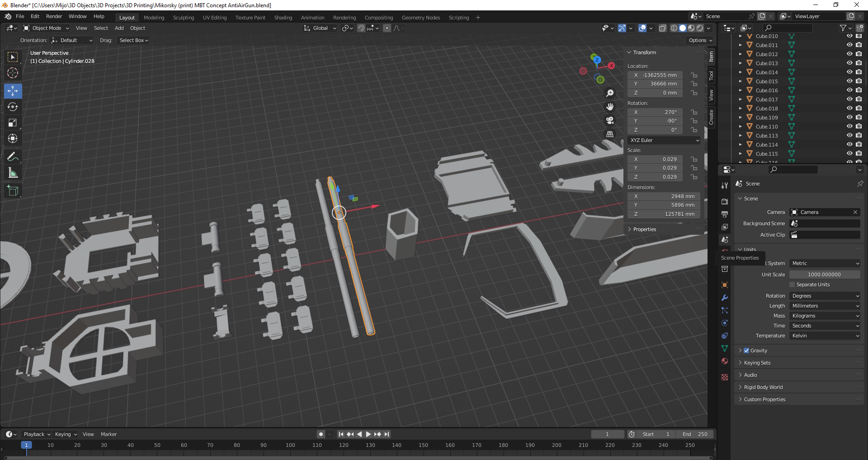
Task: Select the Scale tool
Action: [13, 123]
